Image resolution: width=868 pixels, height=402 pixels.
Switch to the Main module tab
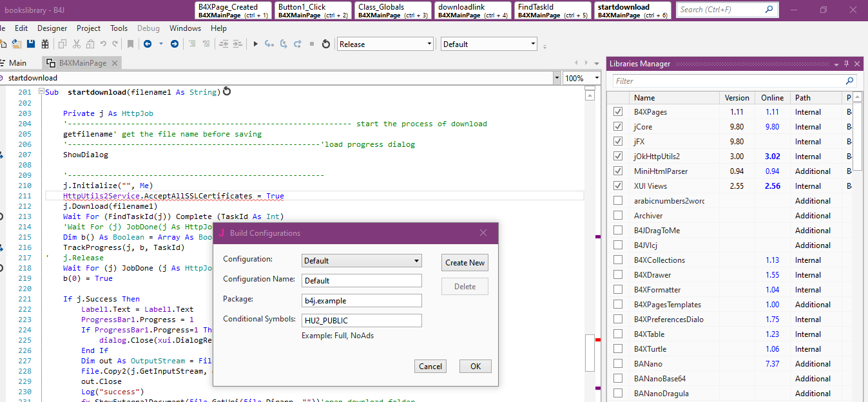pos(17,63)
